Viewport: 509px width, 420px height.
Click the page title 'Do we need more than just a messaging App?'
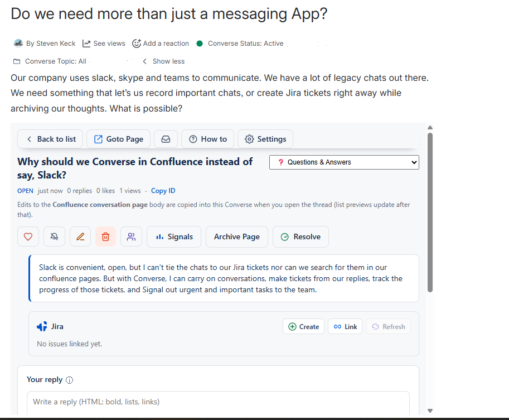169,14
